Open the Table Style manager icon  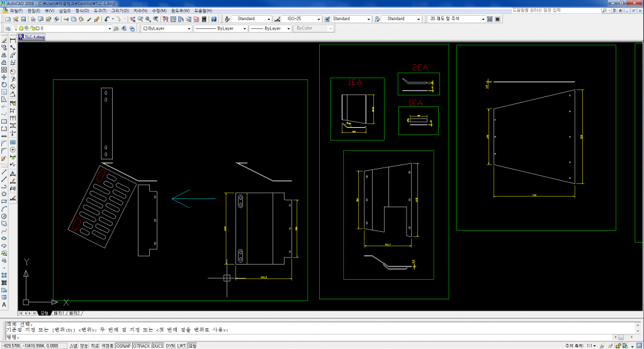tap(327, 19)
